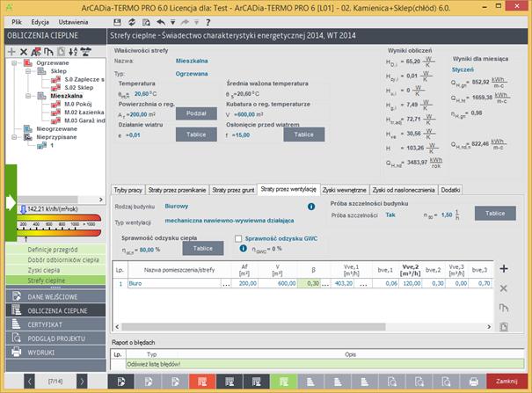Viewport: 532px width, 393px height.
Task: Click the red Zamknij button
Action: (506, 382)
